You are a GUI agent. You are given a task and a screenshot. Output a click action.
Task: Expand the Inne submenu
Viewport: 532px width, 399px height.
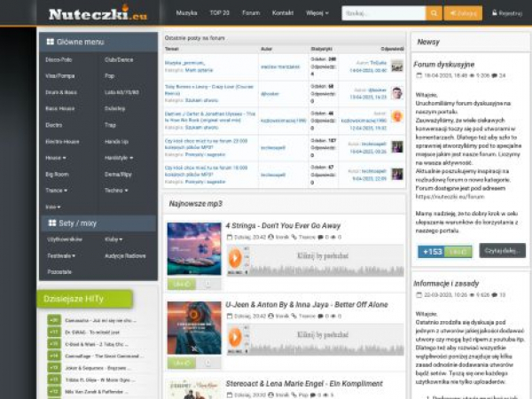pos(53,207)
